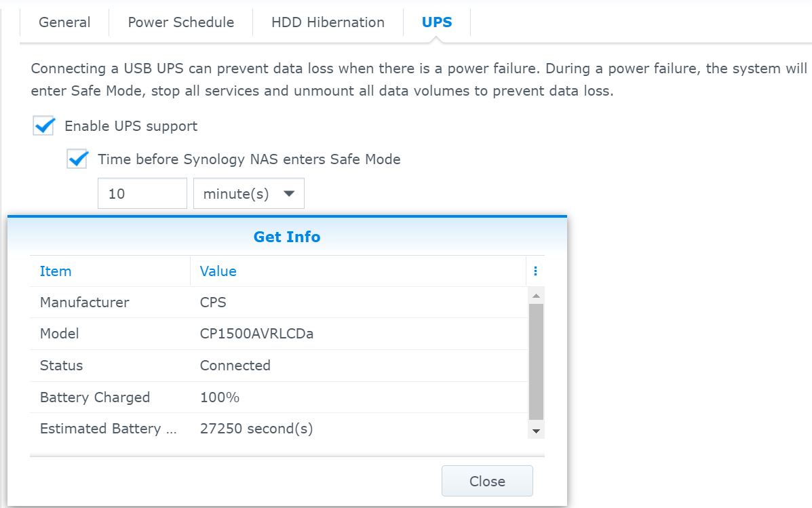Select the Estimated Battery row
This screenshot has width=812, height=508.
pos(278,429)
